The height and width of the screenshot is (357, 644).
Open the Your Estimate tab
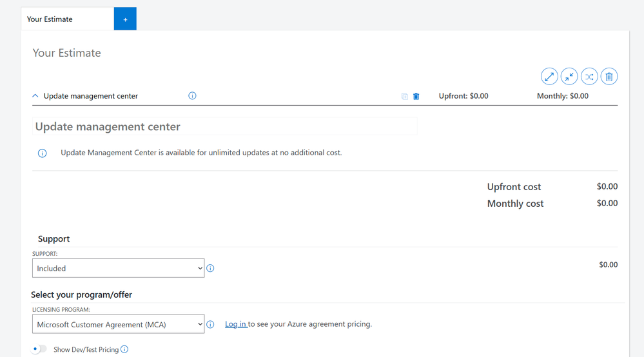[x=67, y=19]
